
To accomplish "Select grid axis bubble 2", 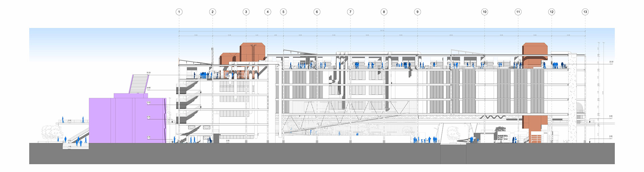I will click(x=213, y=12).
